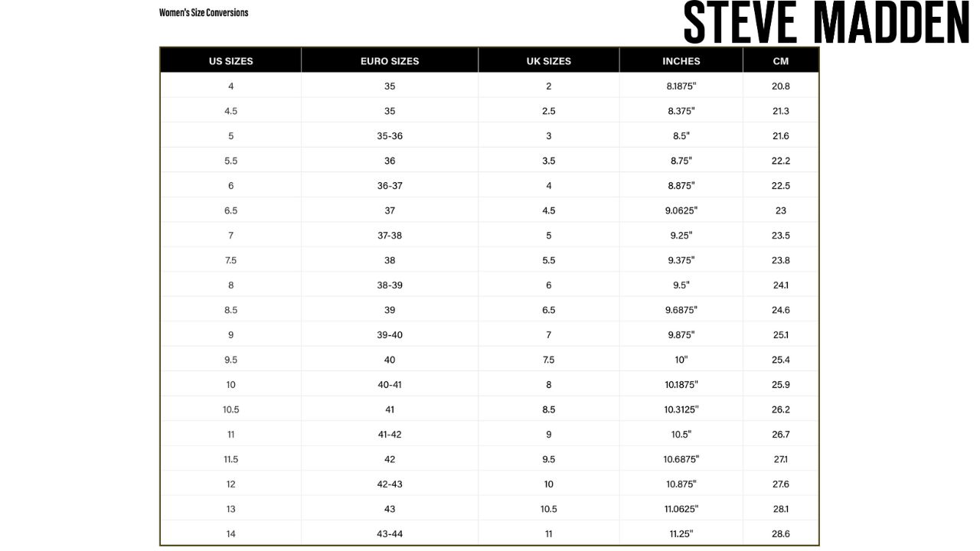
Task: Click the INCHES column header
Action: point(681,60)
